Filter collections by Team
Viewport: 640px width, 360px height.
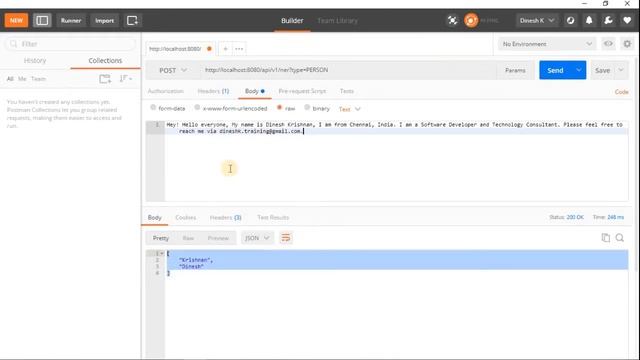point(38,79)
